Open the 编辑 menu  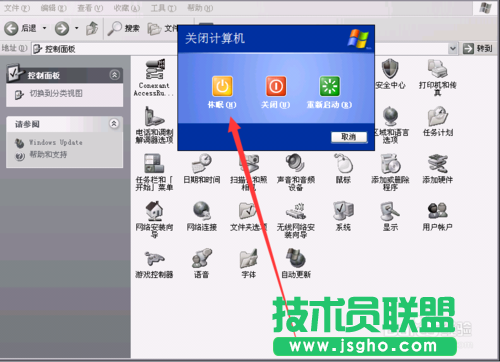click(53, 8)
